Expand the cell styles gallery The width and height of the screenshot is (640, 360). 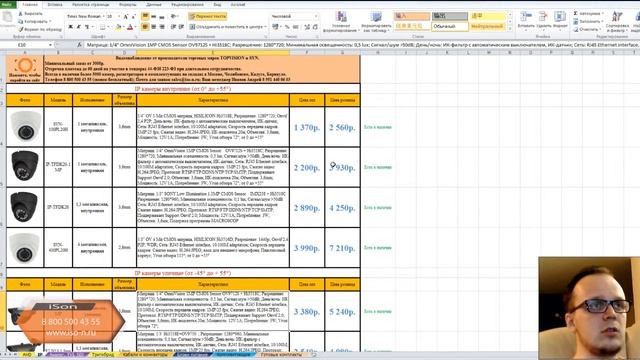[509, 29]
